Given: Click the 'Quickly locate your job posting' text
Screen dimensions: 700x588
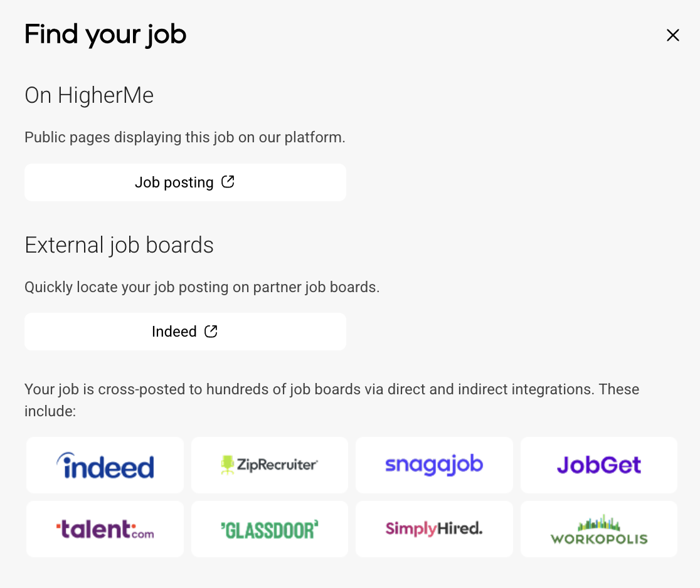Looking at the screenshot, I should (x=202, y=287).
